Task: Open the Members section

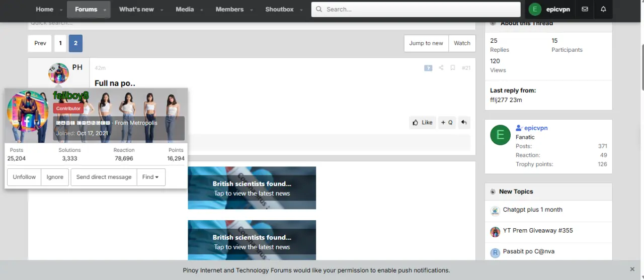Action: (x=229, y=9)
